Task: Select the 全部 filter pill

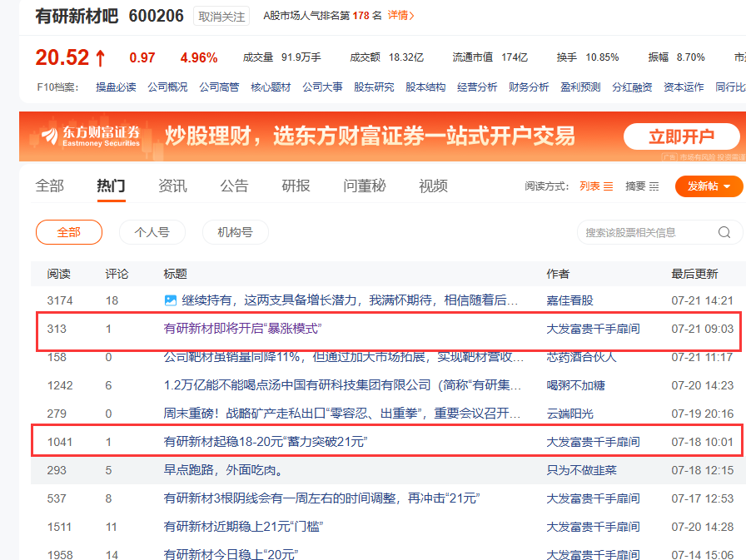Action: pos(69,232)
